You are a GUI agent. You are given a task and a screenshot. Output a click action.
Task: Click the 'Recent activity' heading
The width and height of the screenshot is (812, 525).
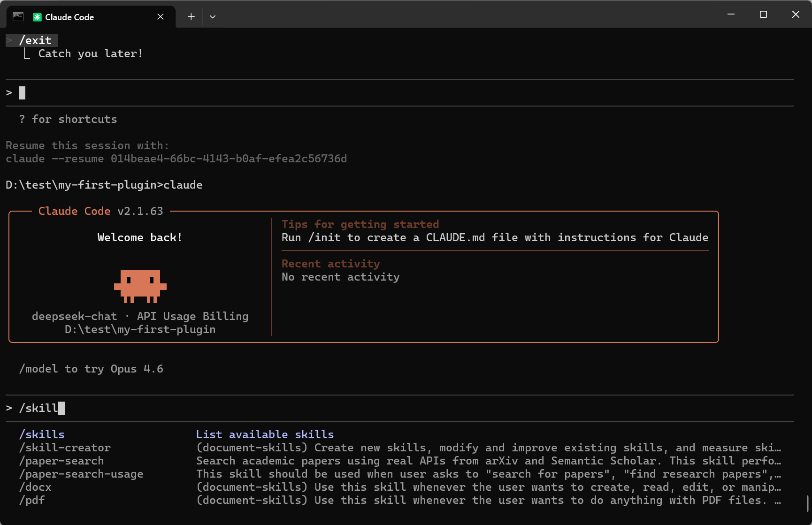pyautogui.click(x=331, y=264)
